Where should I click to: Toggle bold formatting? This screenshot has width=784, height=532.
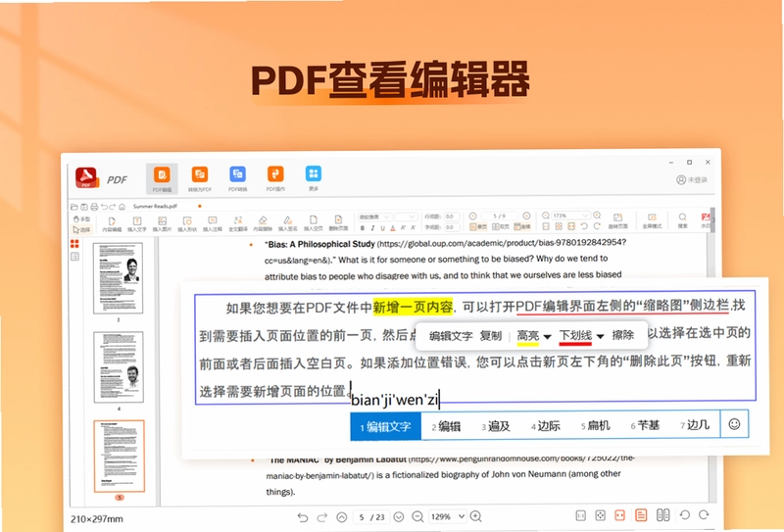(363, 228)
